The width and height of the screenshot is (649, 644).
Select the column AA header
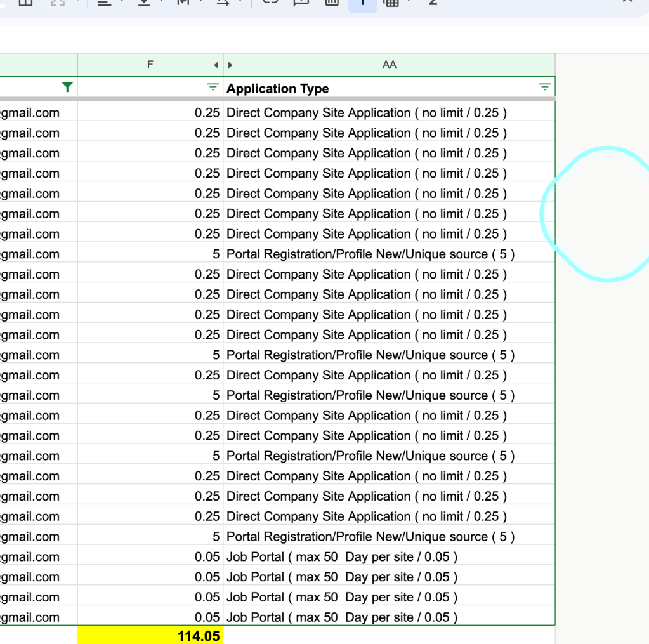click(389, 65)
